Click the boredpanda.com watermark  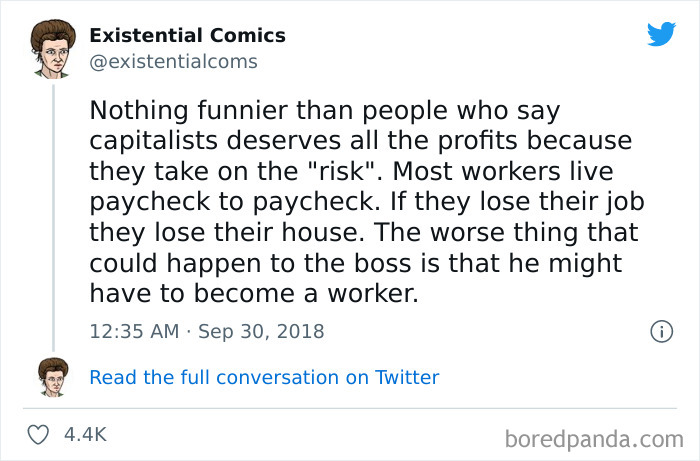[x=593, y=437]
